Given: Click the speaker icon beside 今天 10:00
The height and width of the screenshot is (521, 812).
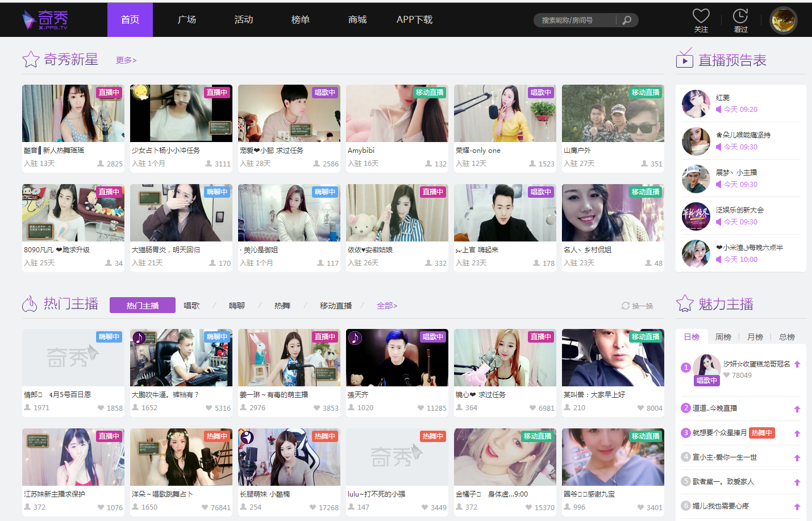Looking at the screenshot, I should point(719,260).
